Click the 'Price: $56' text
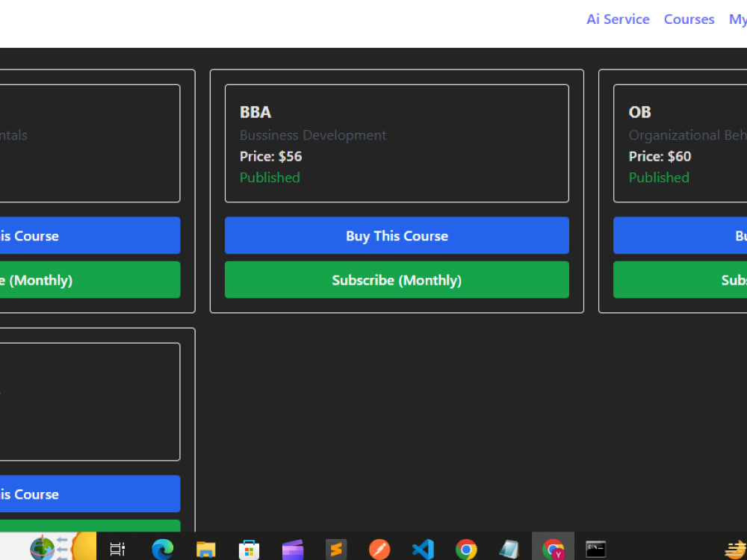747x560 pixels. click(270, 156)
